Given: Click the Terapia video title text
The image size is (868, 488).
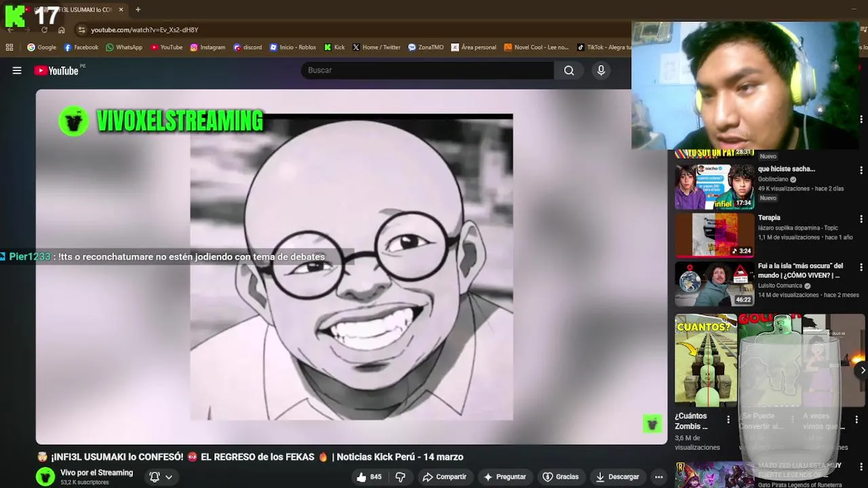Looking at the screenshot, I should (769, 218).
